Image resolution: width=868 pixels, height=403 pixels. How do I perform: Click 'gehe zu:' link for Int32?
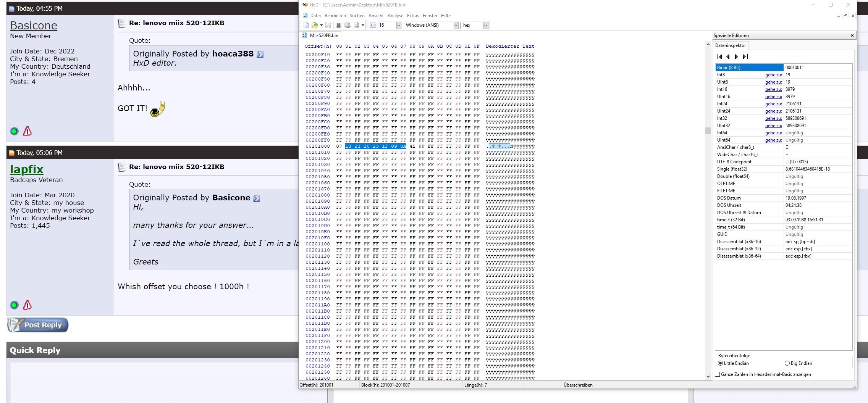click(773, 118)
